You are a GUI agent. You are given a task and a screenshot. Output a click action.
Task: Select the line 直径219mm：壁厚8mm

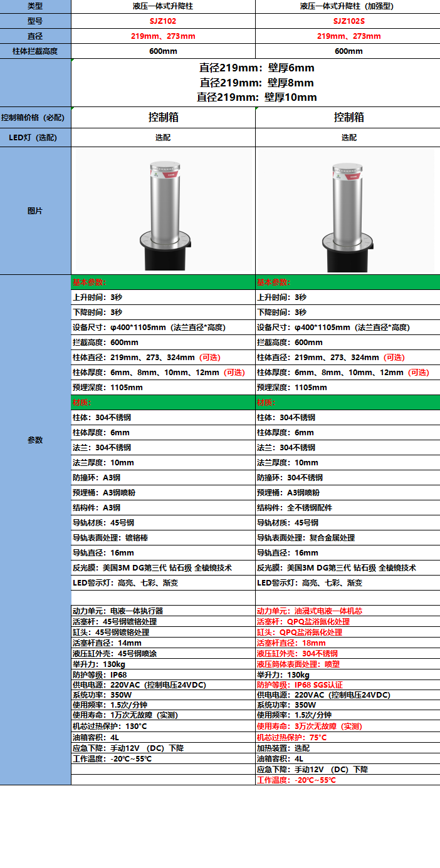(257, 83)
